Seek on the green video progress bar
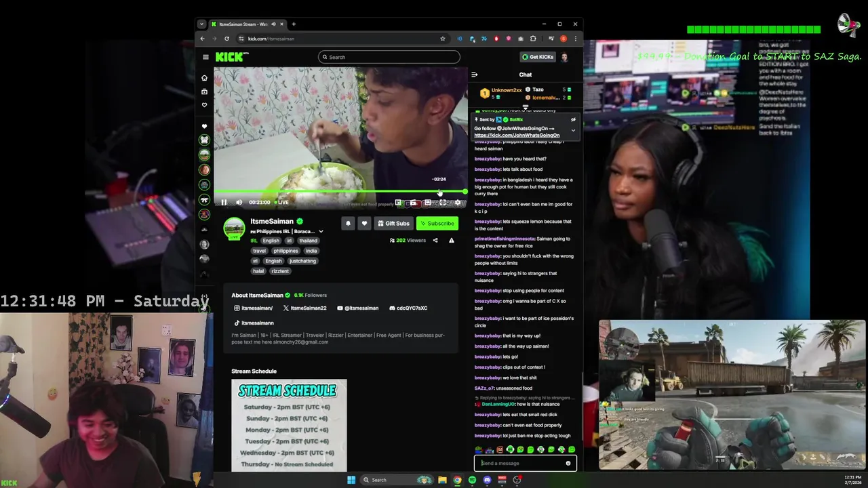Image resolution: width=868 pixels, height=488 pixels. tap(340, 192)
